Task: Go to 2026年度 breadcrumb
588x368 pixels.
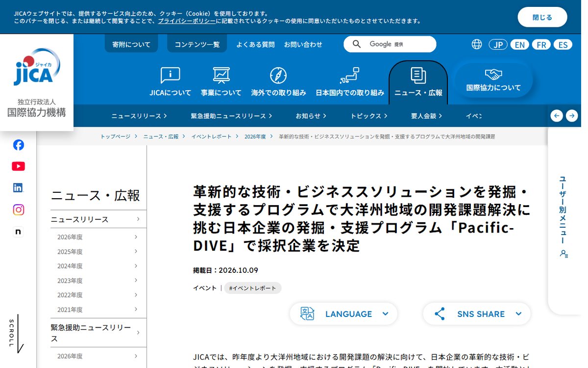Action: coord(255,136)
